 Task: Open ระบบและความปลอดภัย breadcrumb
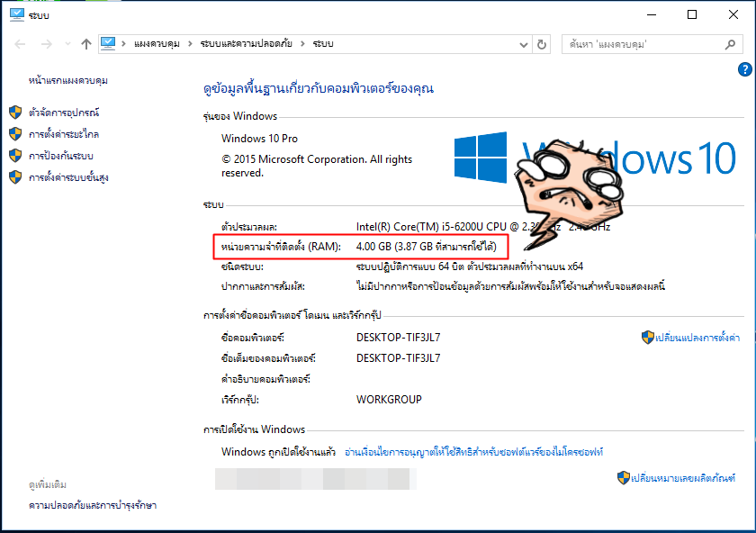[x=246, y=44]
